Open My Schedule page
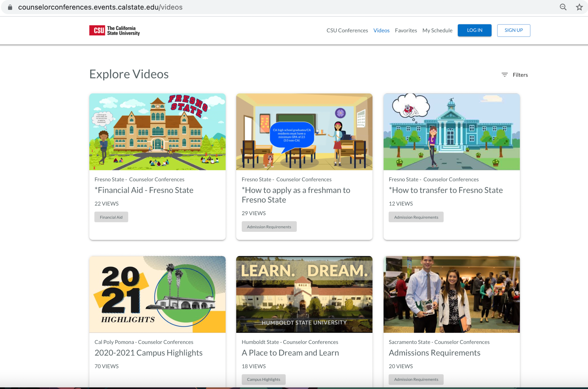 pos(437,30)
